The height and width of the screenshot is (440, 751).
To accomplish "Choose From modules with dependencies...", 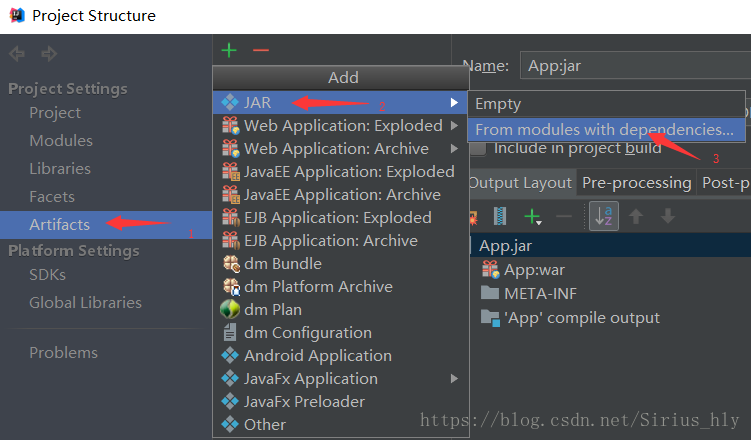I will coord(606,130).
